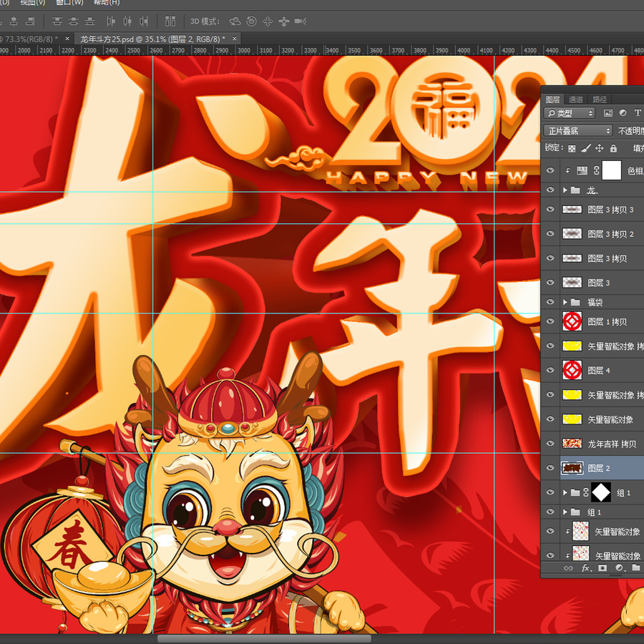Switch to the 图层 panel tab
644x644 pixels.
[552, 99]
